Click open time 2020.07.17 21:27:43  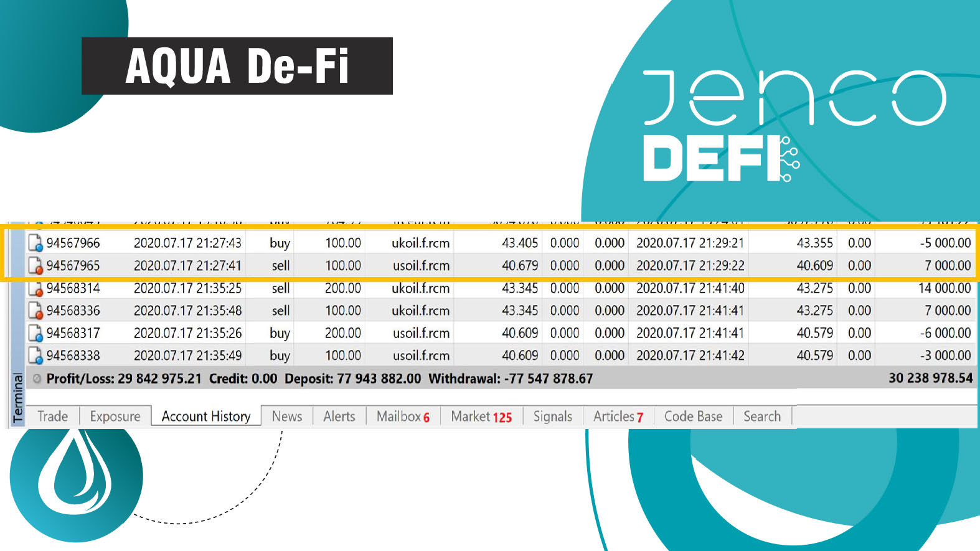tap(187, 243)
